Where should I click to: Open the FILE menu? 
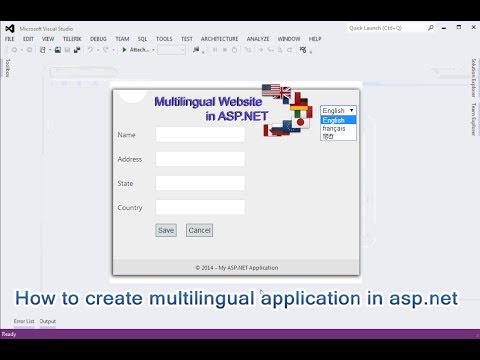pos(10,39)
